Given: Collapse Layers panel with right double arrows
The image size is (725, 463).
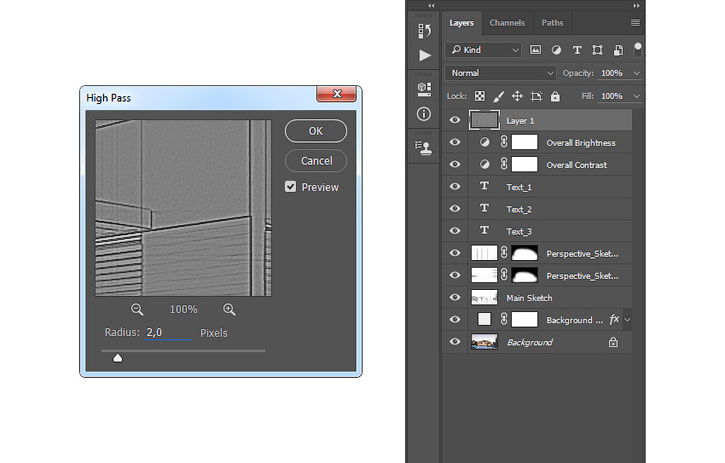Looking at the screenshot, I should (636, 6).
